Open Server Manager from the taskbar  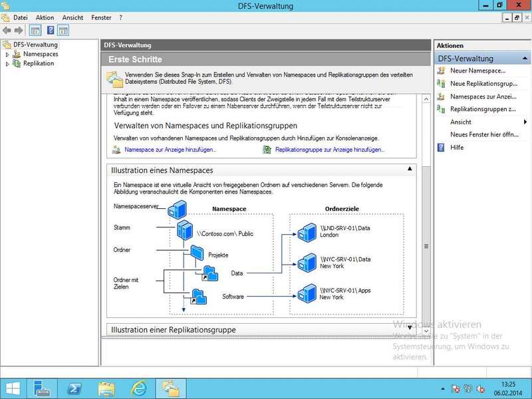[44, 388]
